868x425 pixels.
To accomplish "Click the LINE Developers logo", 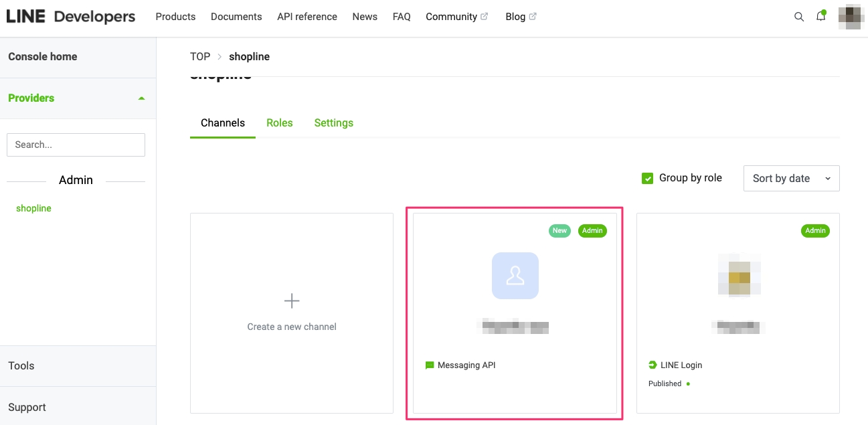I will (x=71, y=17).
